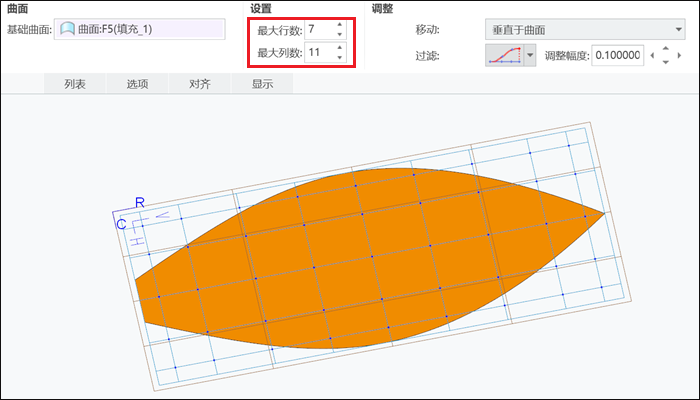Expand the 过滤 filter type dropdown arrow
Viewport: 700px width, 400px height.
click(530, 55)
